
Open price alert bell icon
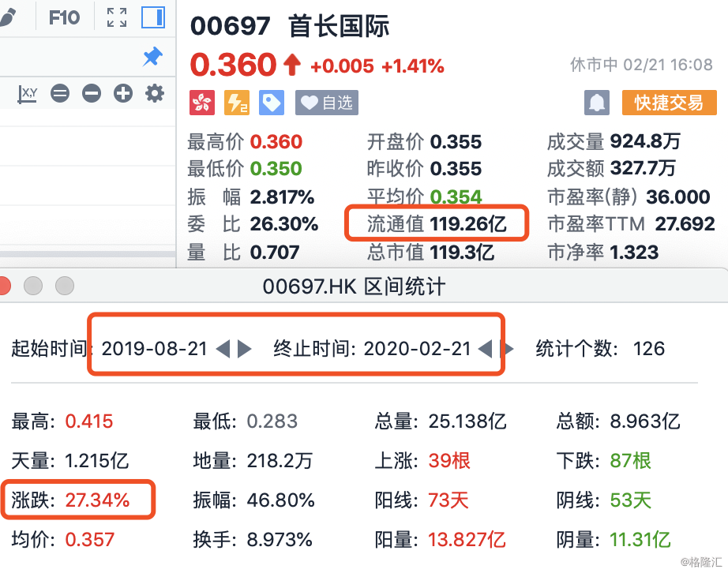pos(597,103)
